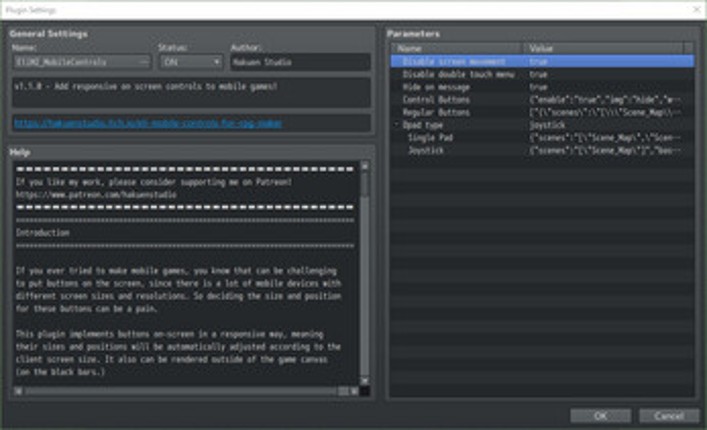
Task: Click the plugin description text box
Action: tap(191, 93)
